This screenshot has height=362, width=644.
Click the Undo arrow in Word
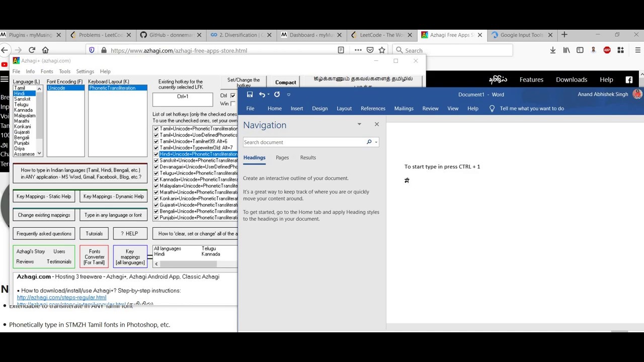[262, 95]
